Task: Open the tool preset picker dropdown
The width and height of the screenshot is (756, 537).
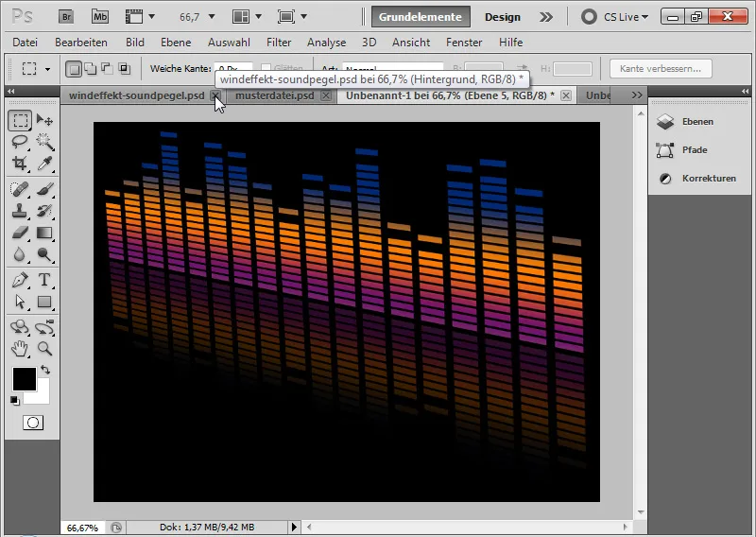Action: click(47, 69)
